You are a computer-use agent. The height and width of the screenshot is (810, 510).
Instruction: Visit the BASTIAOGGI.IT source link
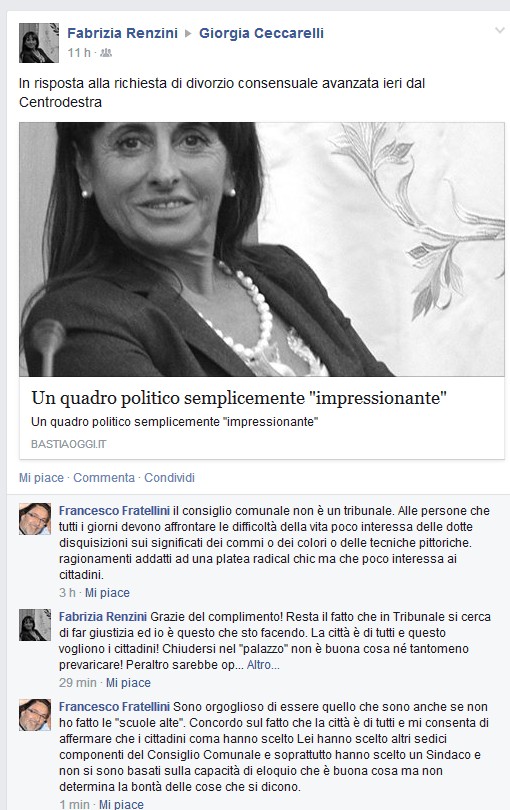pos(69,444)
